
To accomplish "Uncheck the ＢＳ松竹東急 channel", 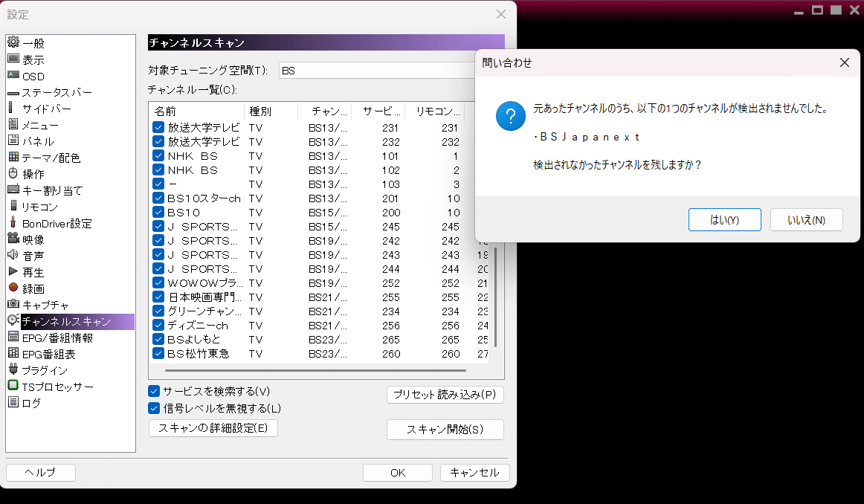I will [158, 353].
